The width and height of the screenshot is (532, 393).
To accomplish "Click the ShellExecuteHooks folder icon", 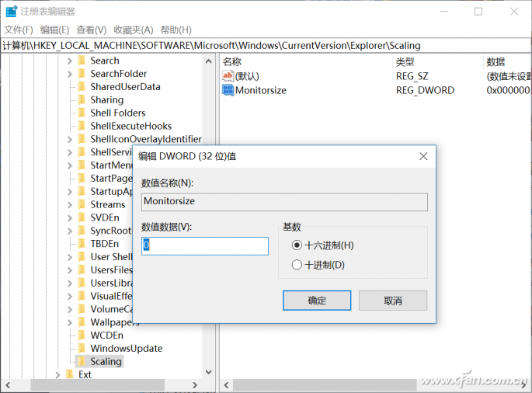I will pos(82,126).
